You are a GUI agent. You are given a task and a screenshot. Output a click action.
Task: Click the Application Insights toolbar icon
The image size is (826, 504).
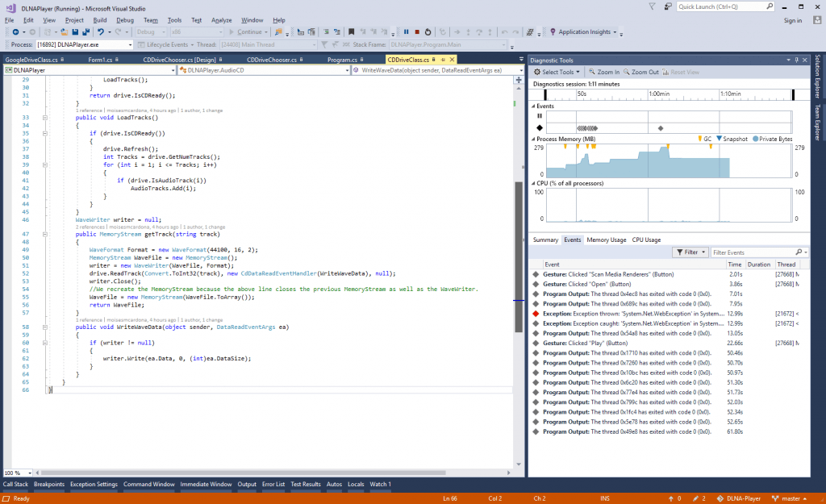[x=553, y=32]
